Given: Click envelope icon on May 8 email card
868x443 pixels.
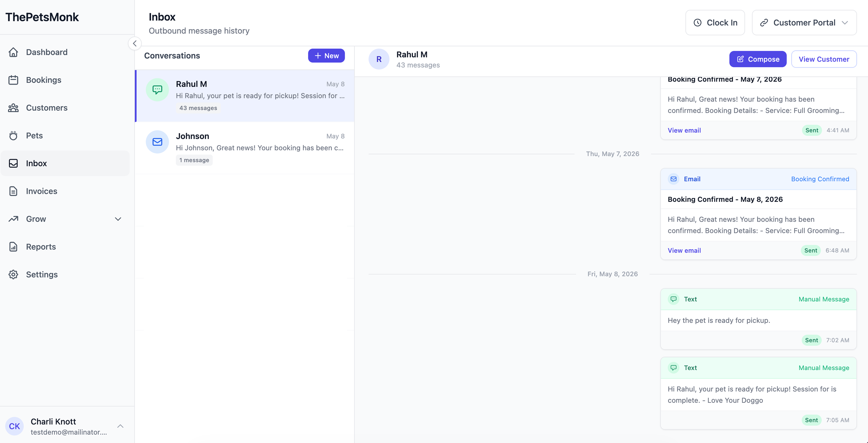Looking at the screenshot, I should (x=673, y=179).
